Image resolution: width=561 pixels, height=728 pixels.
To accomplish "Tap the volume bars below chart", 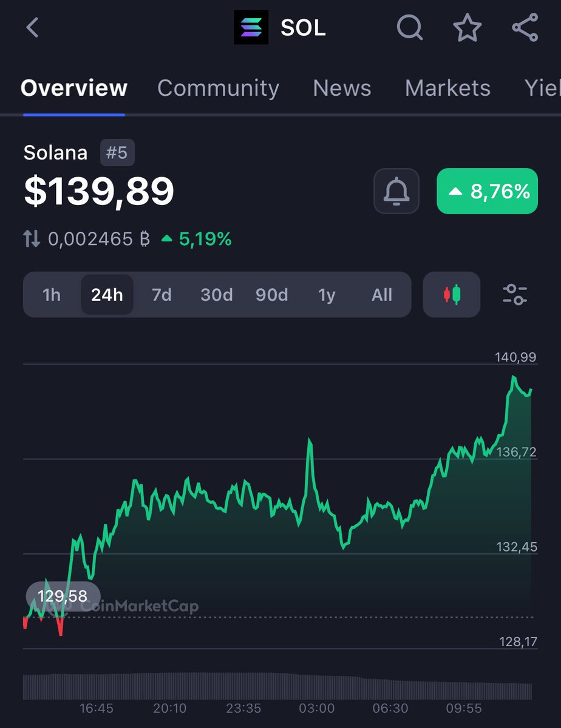I will 277,686.
